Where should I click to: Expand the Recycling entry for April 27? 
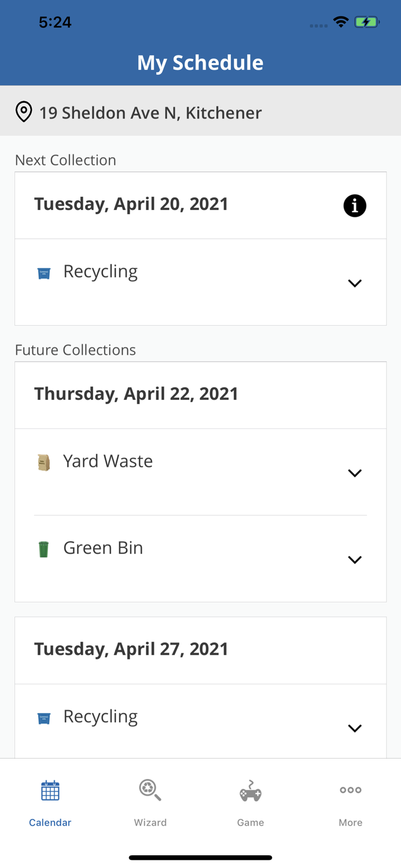(x=355, y=728)
